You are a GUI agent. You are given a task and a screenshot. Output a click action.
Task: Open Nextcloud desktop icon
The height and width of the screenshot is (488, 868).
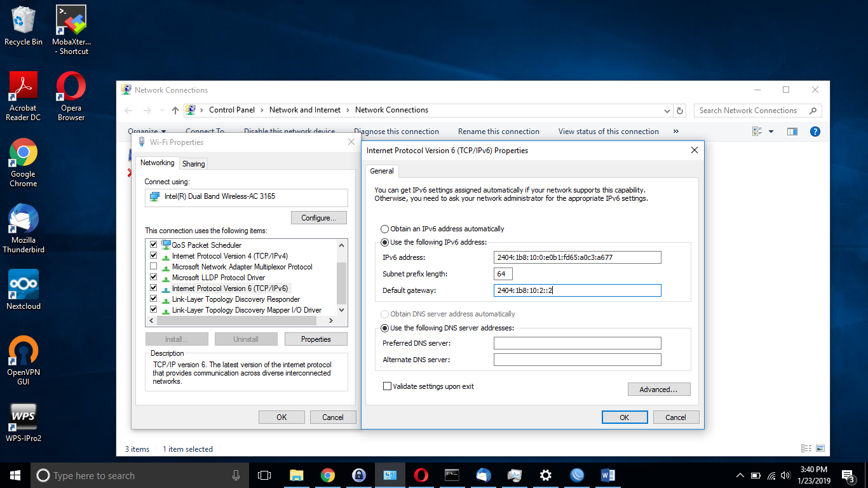point(24,284)
